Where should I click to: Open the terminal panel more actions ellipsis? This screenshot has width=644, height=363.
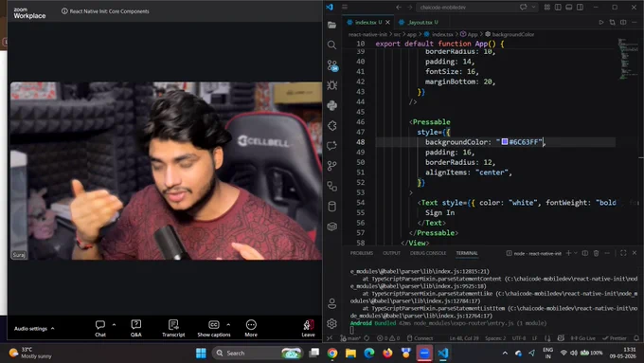[607, 253]
